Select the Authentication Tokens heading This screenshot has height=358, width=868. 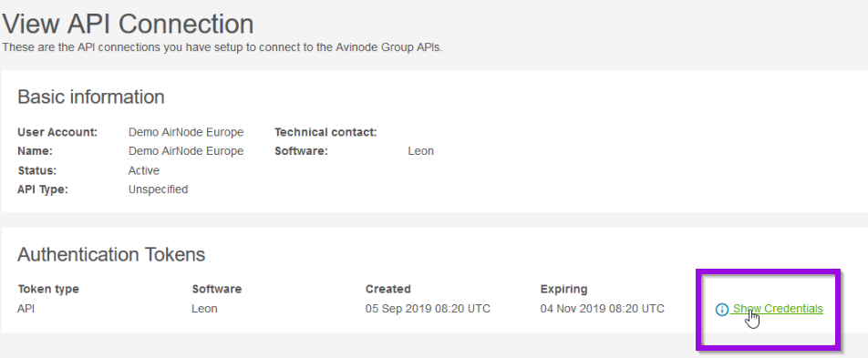click(x=111, y=254)
